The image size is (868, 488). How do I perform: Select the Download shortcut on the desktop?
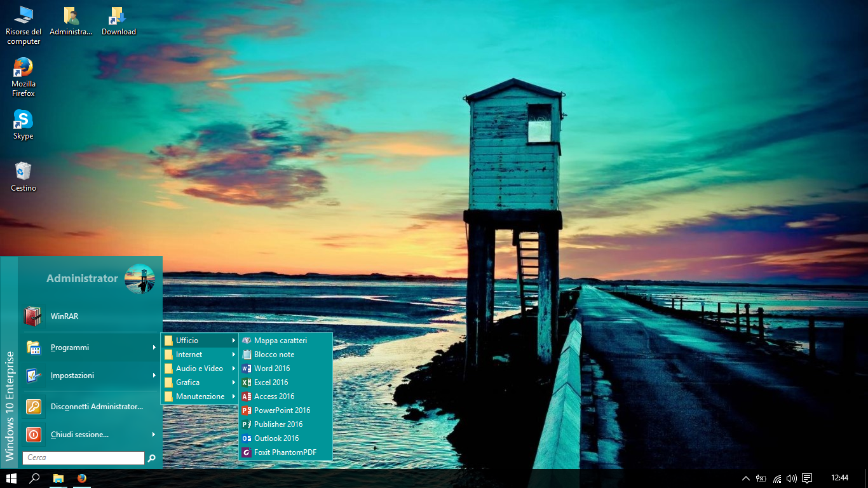point(119,21)
